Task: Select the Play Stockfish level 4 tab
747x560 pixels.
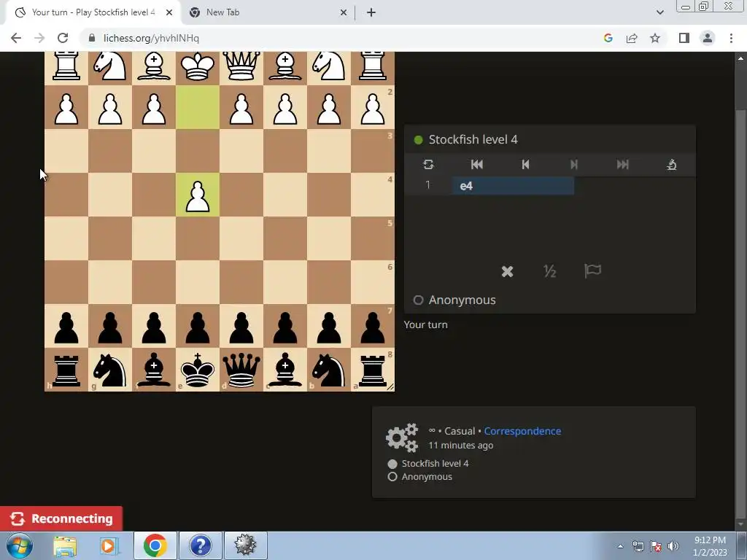Action: click(x=93, y=12)
